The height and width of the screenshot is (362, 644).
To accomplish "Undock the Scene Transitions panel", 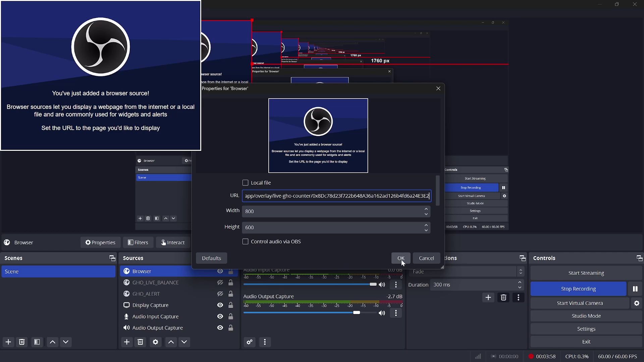I will [522, 258].
